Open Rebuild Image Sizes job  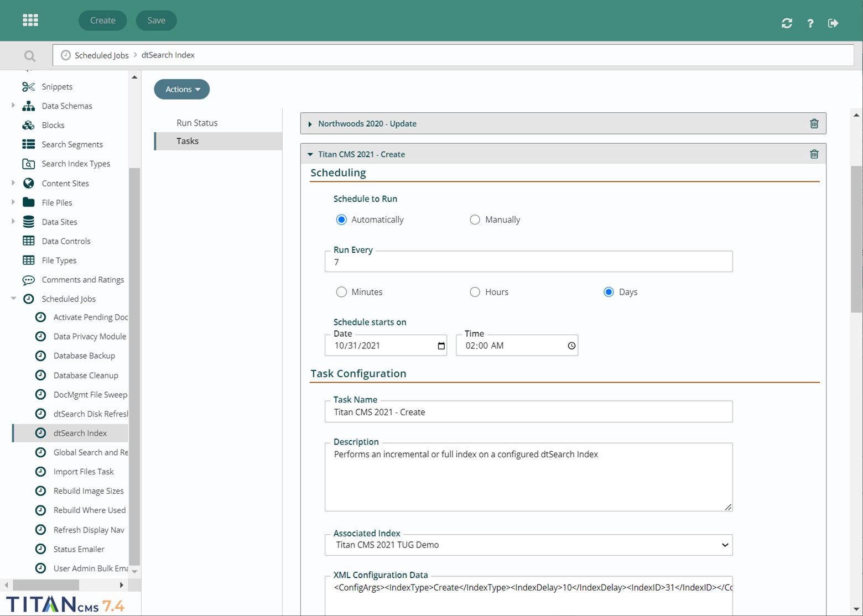pos(89,491)
